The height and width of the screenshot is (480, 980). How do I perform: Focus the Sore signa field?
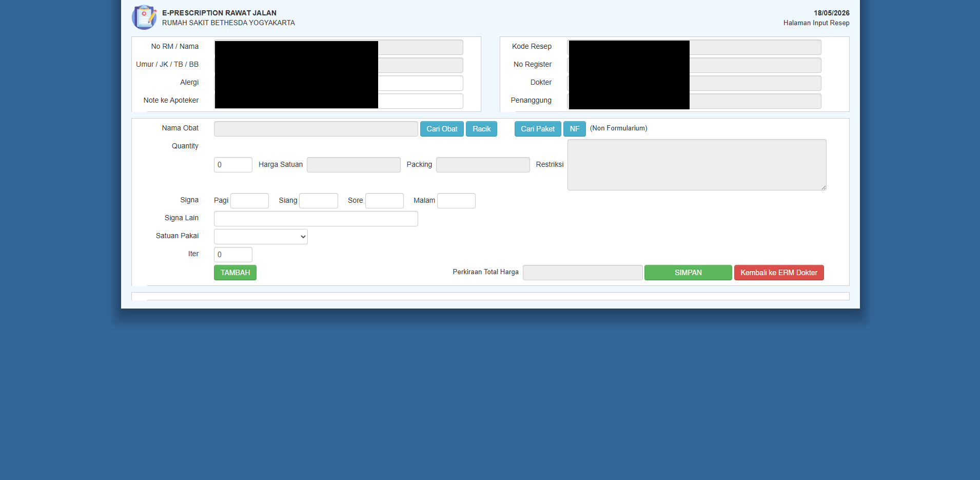pyautogui.click(x=384, y=201)
